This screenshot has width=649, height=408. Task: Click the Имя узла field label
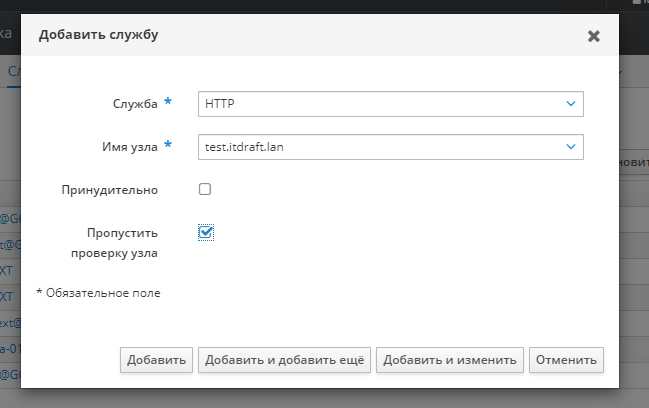123,147
